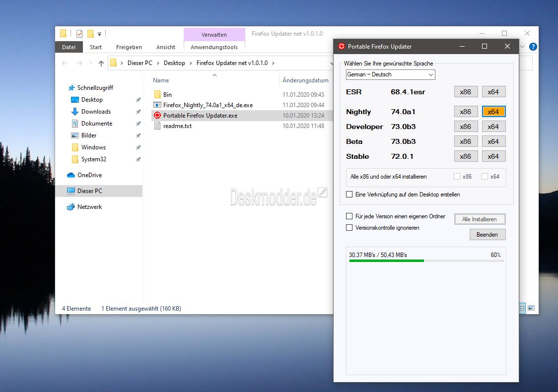The image size is (558, 392).
Task: Click the x86 button in the Nightly row
Action: pos(466,112)
